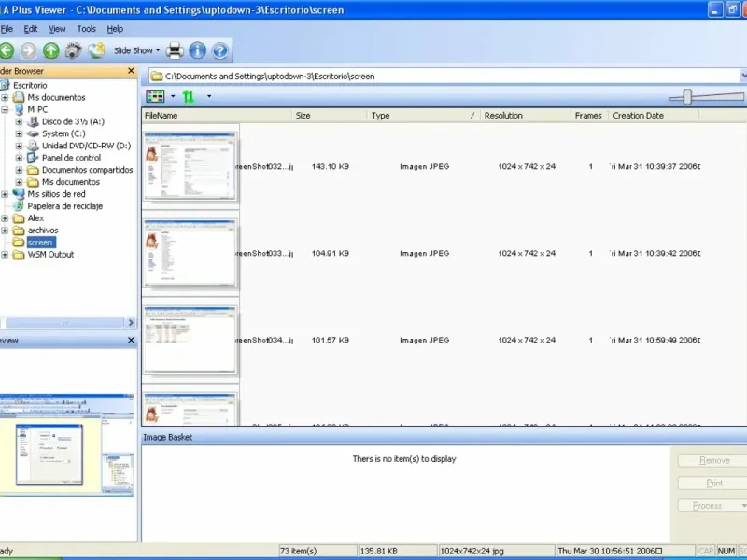The height and width of the screenshot is (560, 747).
Task: Click the print toolbar icon
Action: (176, 50)
